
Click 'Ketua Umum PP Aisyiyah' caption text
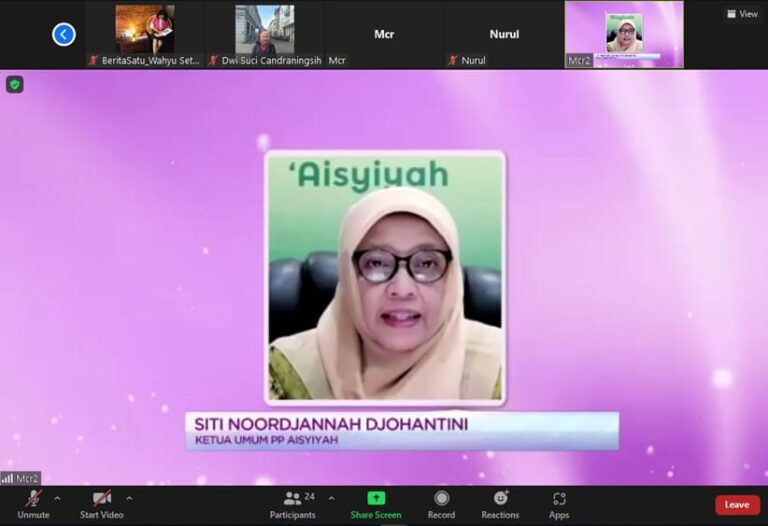[x=266, y=440]
